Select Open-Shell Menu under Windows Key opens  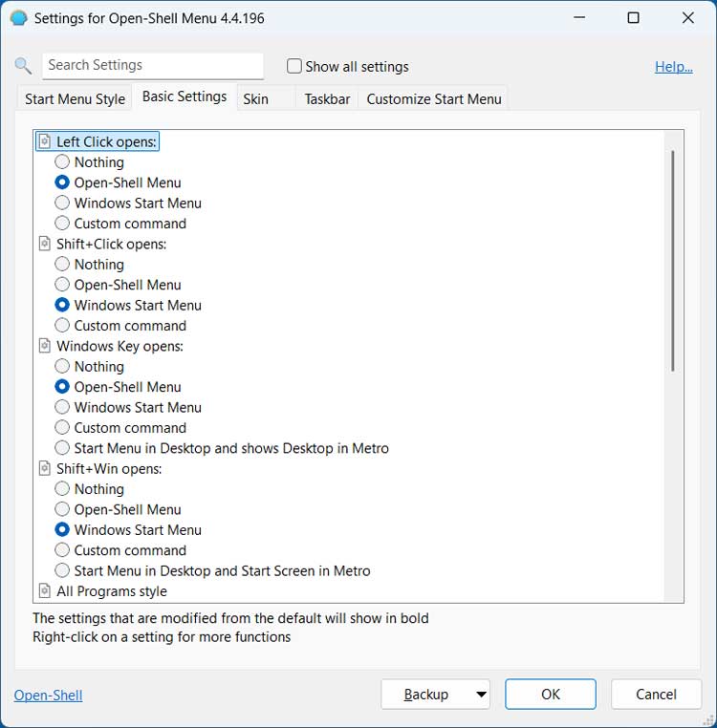click(x=62, y=386)
